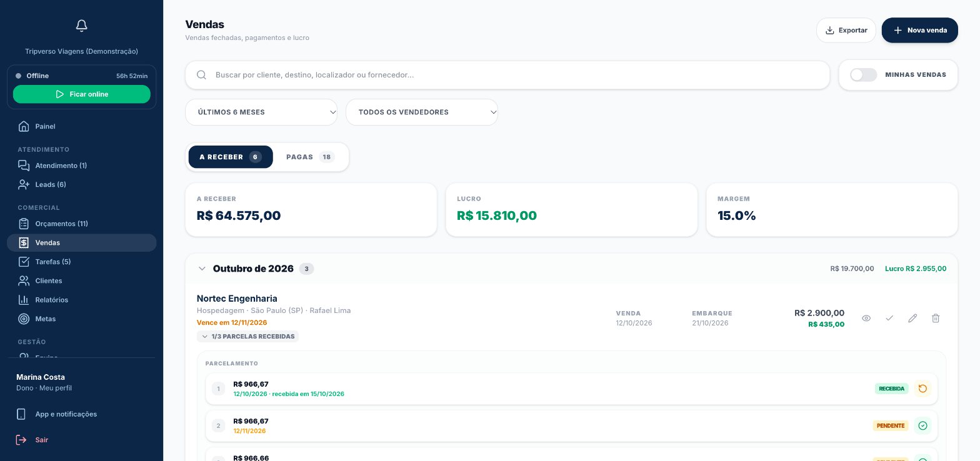980x461 pixels.
Task: Click the Nova venda button
Action: [920, 30]
